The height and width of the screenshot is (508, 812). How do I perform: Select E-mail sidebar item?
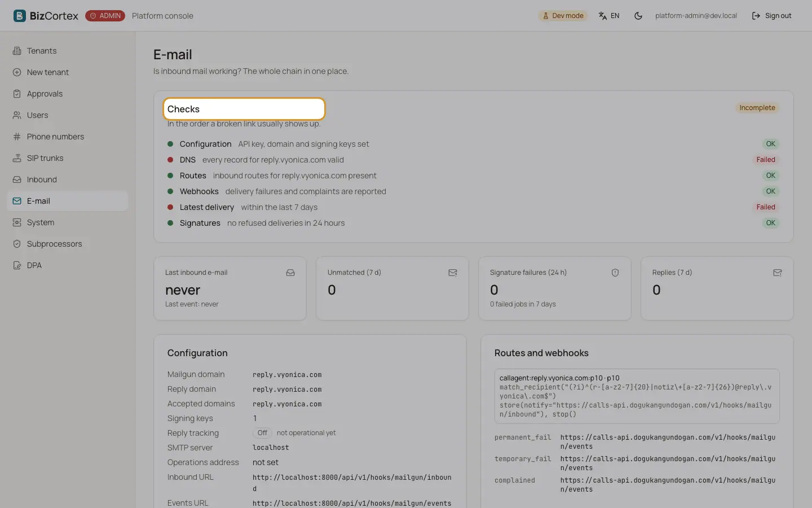click(x=68, y=201)
